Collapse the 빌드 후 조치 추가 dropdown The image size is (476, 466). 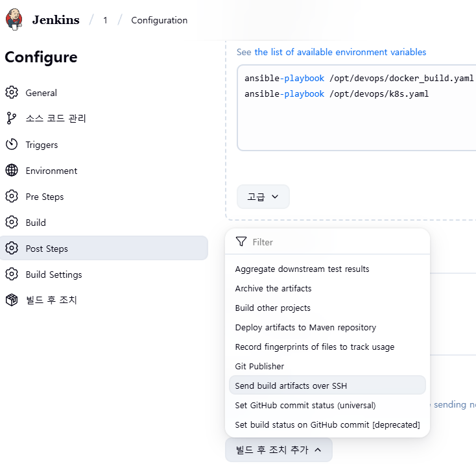coord(278,449)
